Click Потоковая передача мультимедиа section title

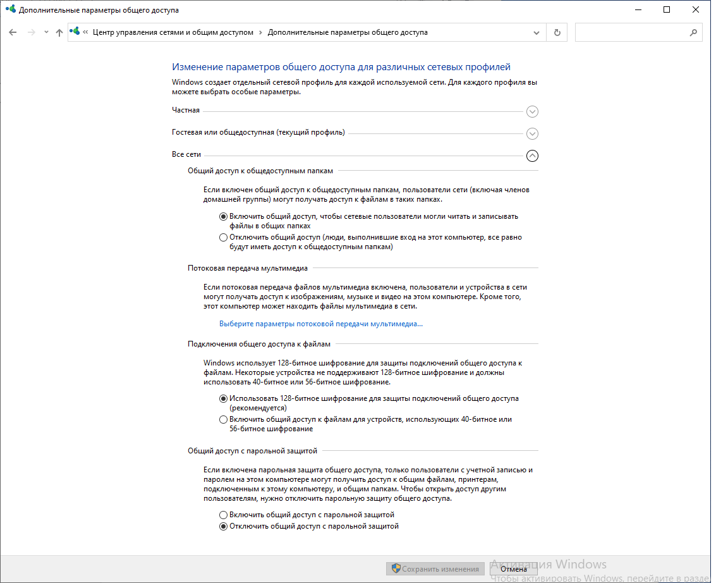(248, 268)
